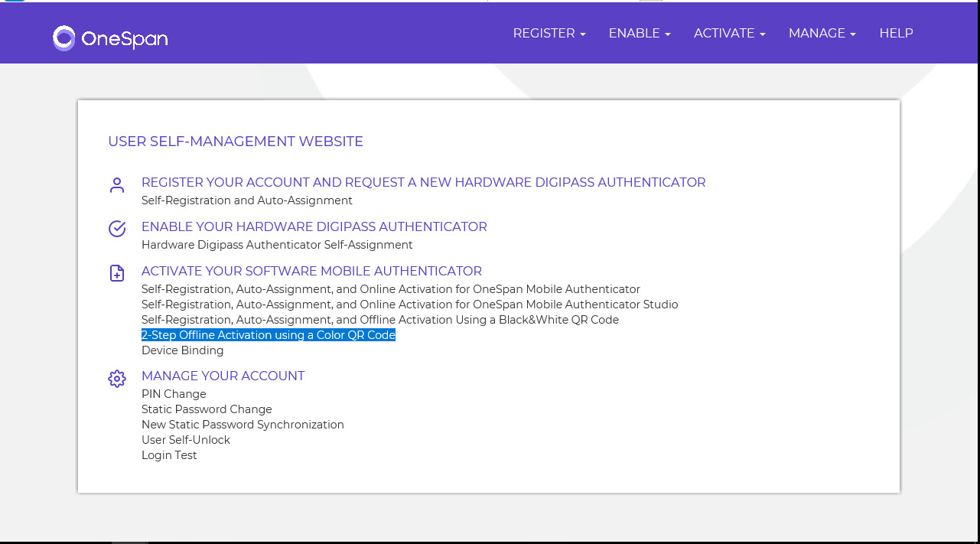Open the Manage Your Account heading link
Image resolution: width=980 pixels, height=544 pixels.
tap(223, 376)
